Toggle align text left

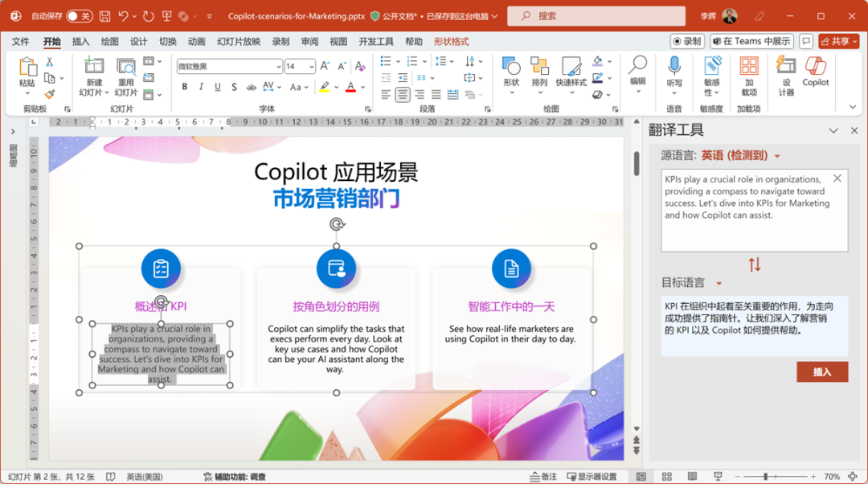tap(386, 95)
